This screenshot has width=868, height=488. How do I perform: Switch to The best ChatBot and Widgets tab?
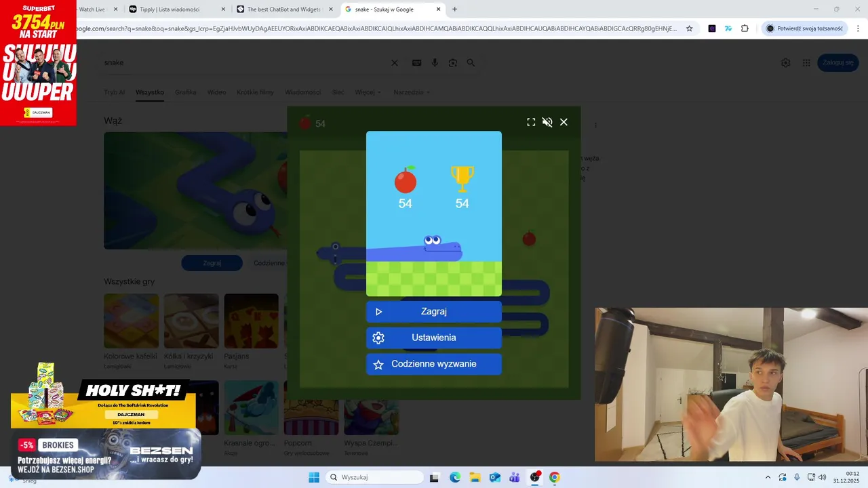click(285, 9)
